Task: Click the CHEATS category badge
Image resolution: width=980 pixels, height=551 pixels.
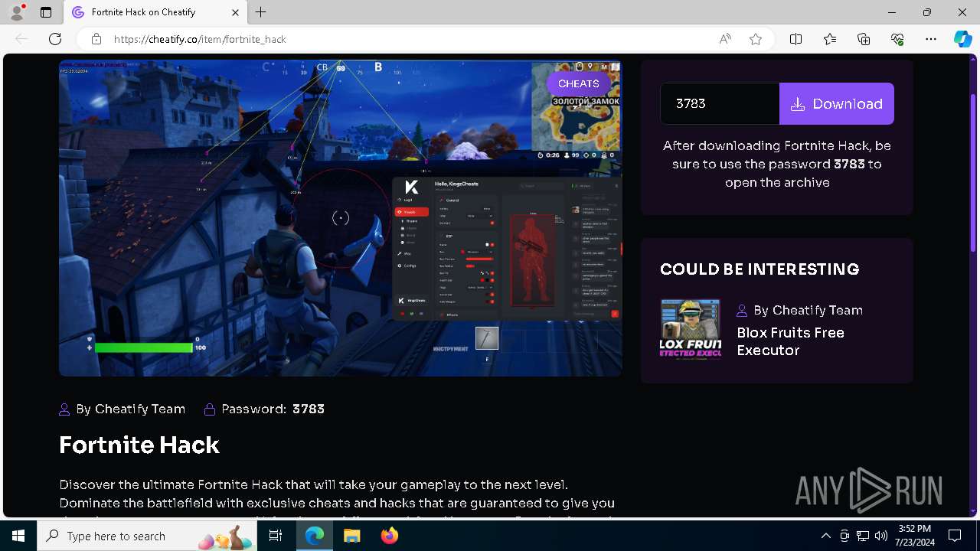Action: (x=579, y=83)
